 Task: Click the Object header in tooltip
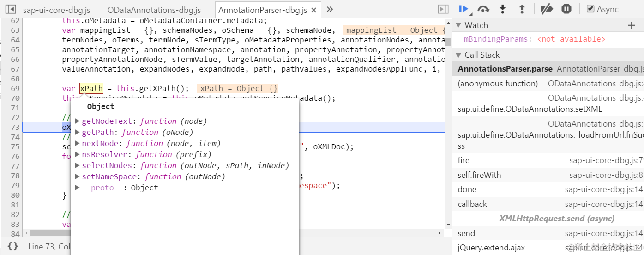point(101,106)
